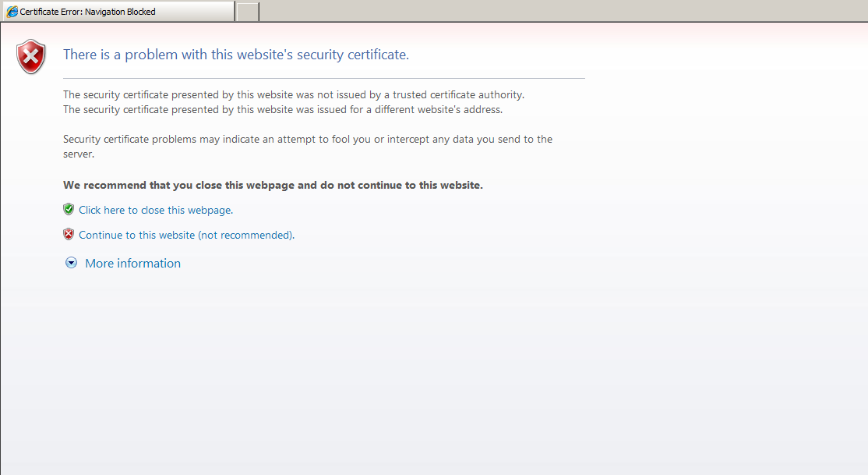Viewport: 868px width, 475px height.
Task: Click the red shield beside the continue link
Action: [x=69, y=234]
